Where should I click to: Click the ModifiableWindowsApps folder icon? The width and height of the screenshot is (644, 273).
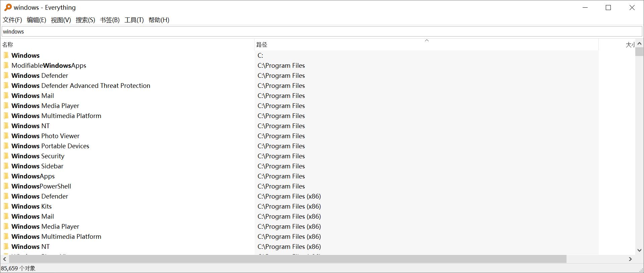(6, 65)
